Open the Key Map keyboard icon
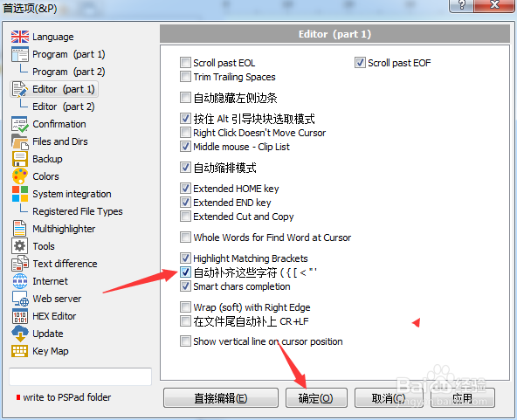Image resolution: width=517 pixels, height=420 pixels. [20, 351]
